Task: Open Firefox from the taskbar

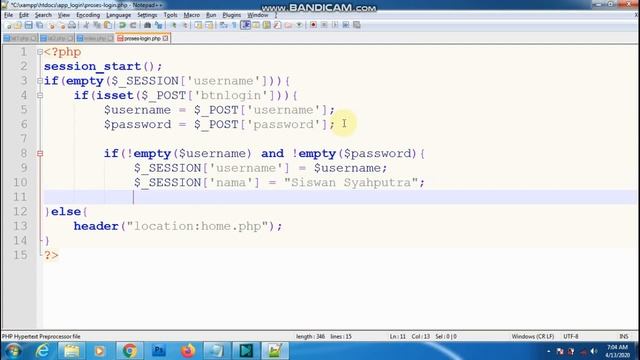Action: 188,351
